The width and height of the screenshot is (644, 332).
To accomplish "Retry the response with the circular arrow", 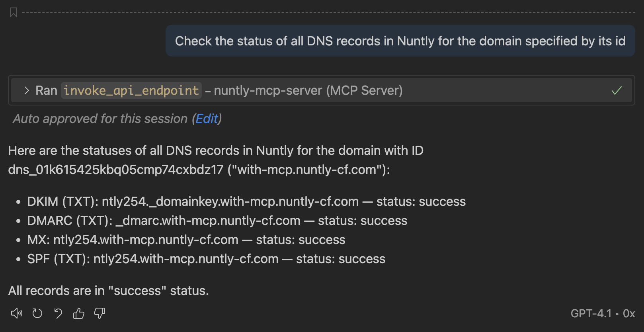I will pyautogui.click(x=37, y=314).
